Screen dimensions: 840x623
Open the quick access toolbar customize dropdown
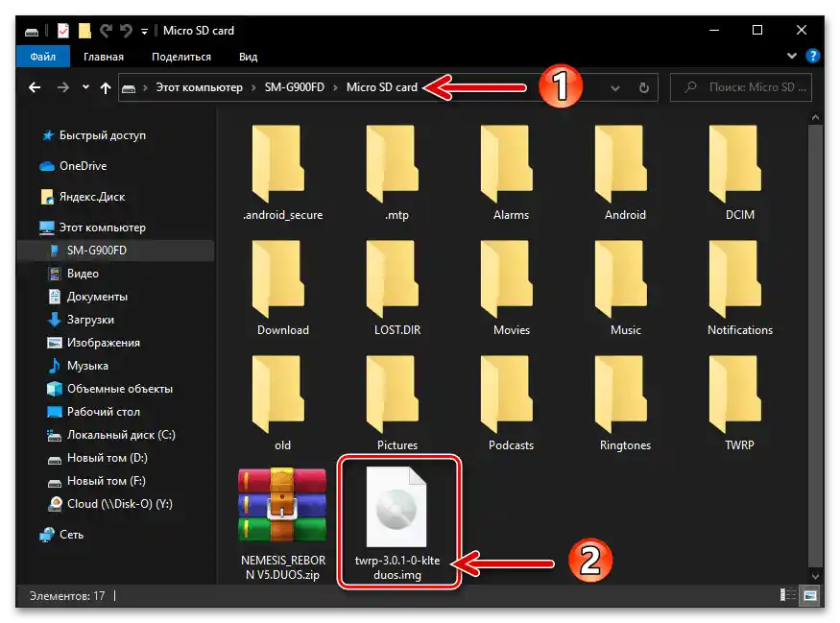(x=144, y=30)
